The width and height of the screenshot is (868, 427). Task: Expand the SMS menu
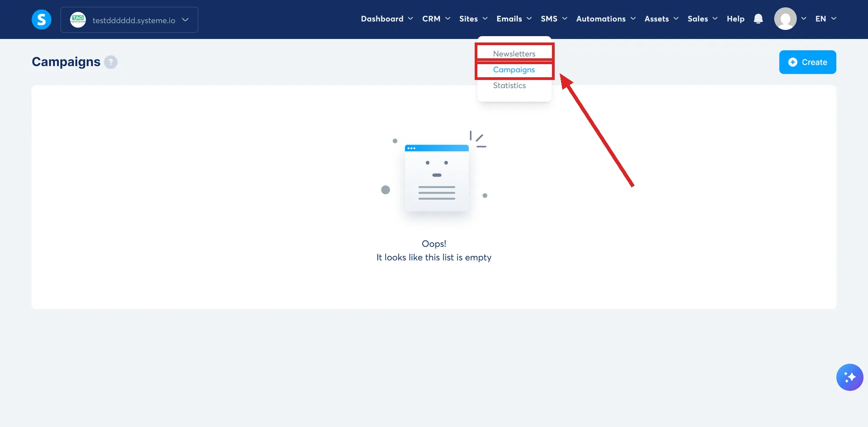(x=554, y=19)
